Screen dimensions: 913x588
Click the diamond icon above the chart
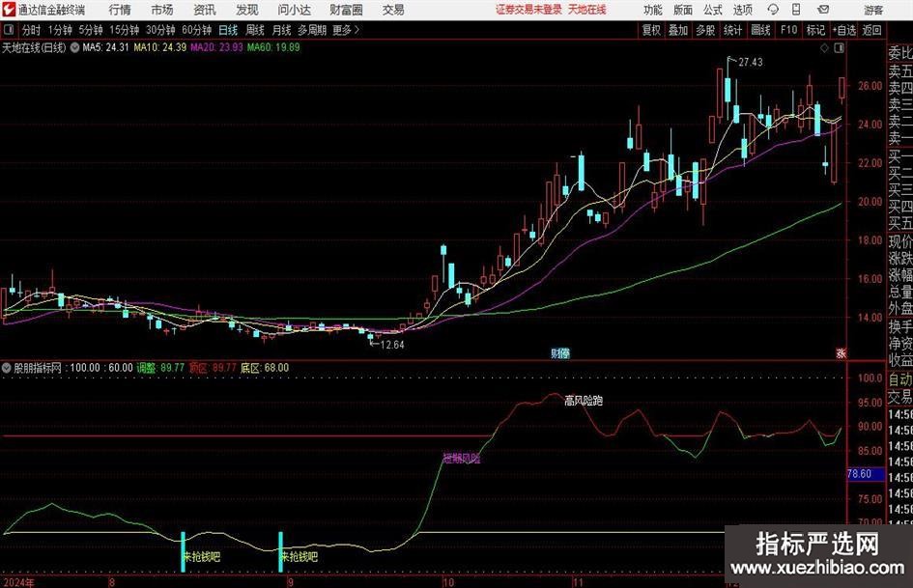823,46
